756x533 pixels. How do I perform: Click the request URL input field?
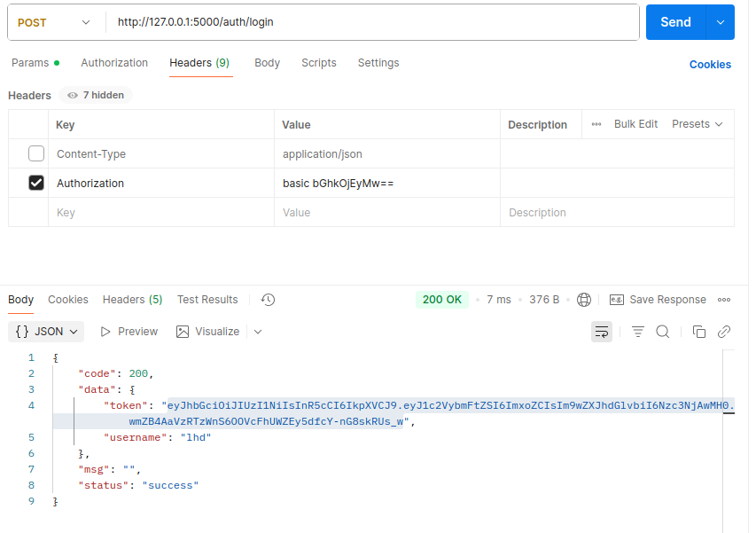374,22
